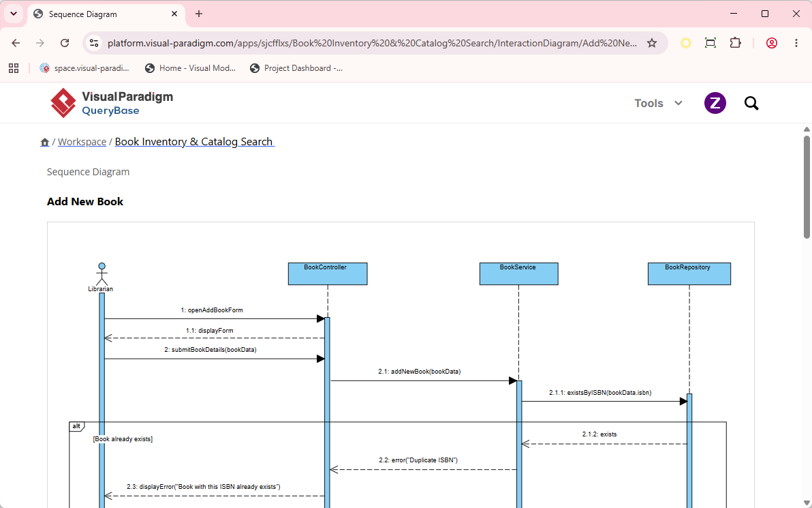Open space.visual-paradi... bookmark
Image resolution: width=812 pixels, height=508 pixels.
pos(84,68)
